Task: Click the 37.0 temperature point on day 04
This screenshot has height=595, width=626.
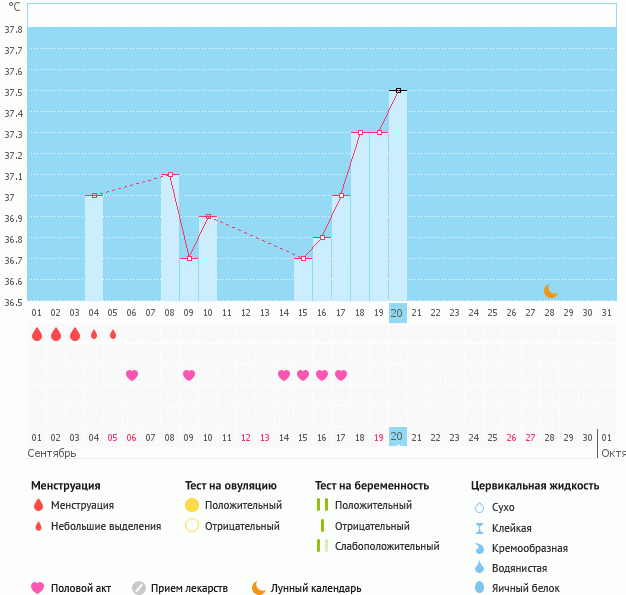Action: coord(94,196)
